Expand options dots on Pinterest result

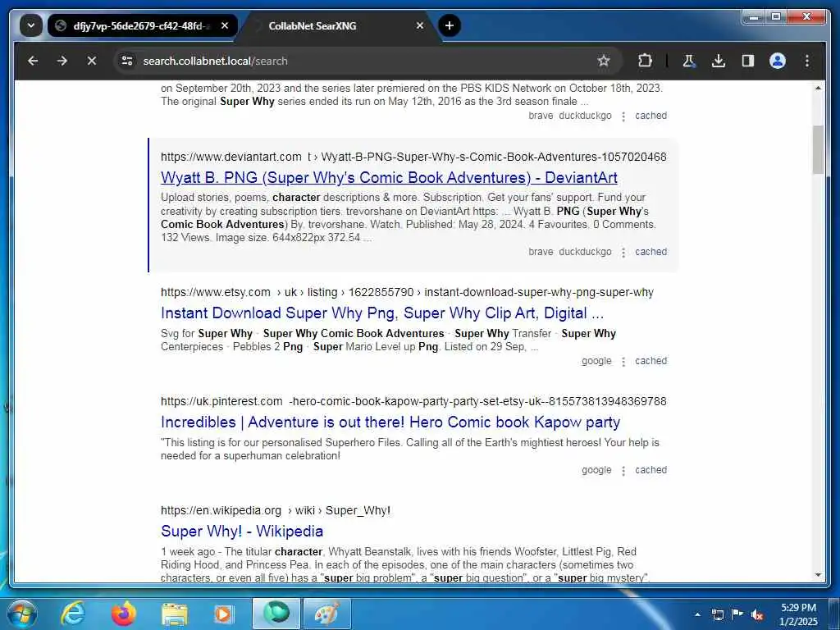coord(623,470)
